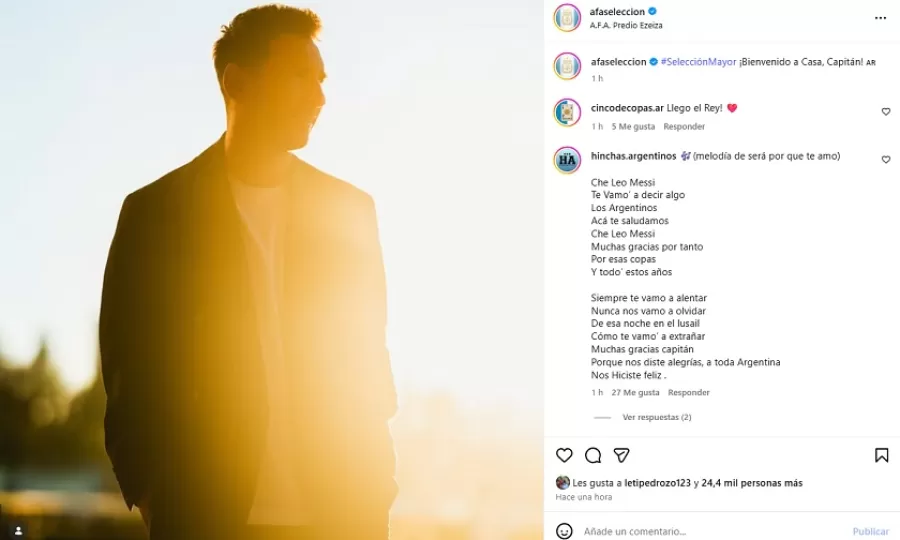Open the three-dot more options menu
Screen dimensions: 900x540
pyautogui.click(x=880, y=18)
